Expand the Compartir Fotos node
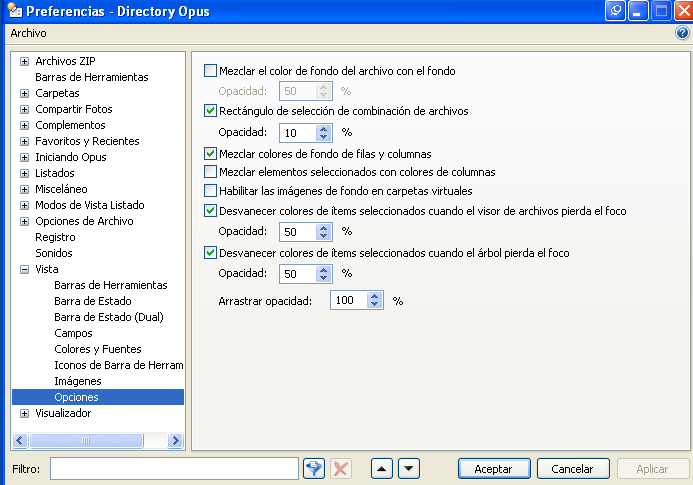The image size is (693, 485). tap(25, 109)
